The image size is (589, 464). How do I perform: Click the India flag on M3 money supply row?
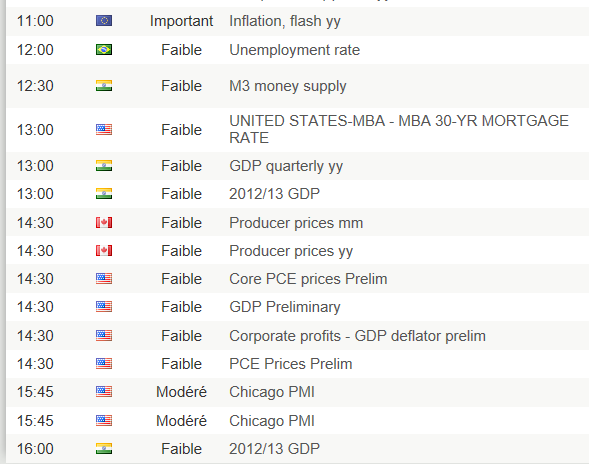[x=104, y=86]
